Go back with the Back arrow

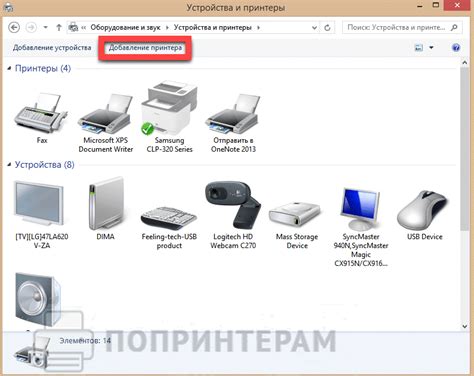point(14,27)
